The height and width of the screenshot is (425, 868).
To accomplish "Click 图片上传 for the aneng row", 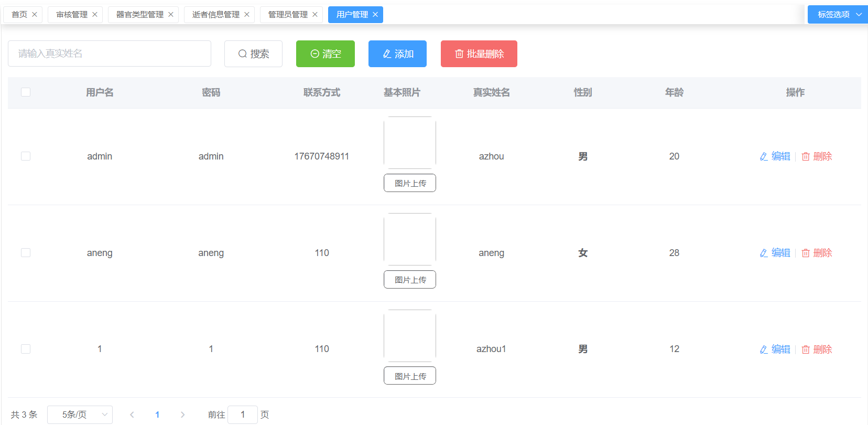I will coord(410,280).
